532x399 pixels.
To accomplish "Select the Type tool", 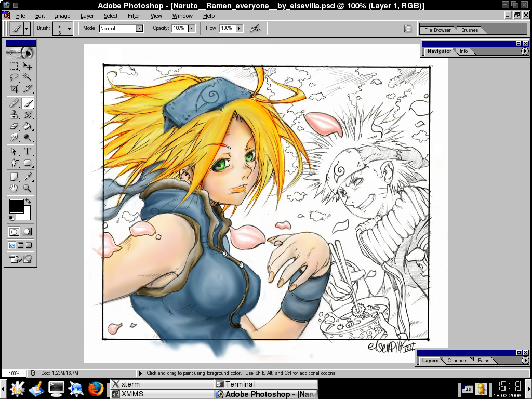I will click(27, 151).
